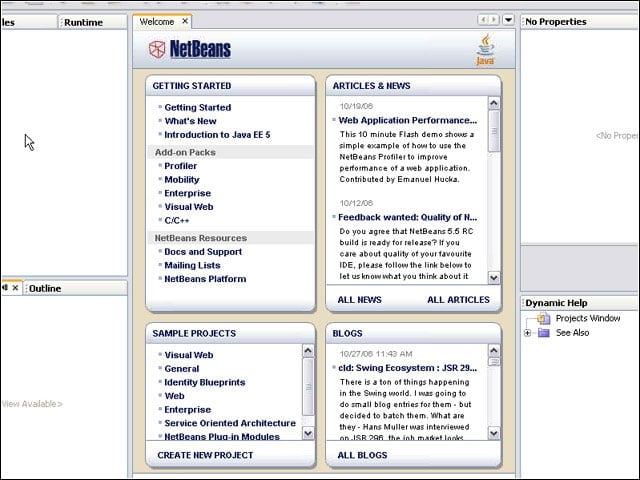The width and height of the screenshot is (640, 480).
Task: Click the See Also folder icon
Action: point(544,333)
